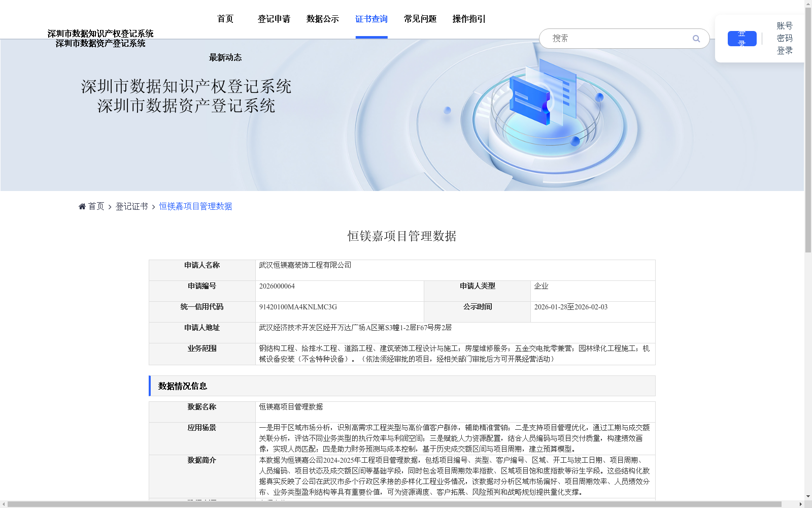The height and width of the screenshot is (508, 812).
Task: Click the scroll-right arrow at bottom
Action: pyautogui.click(x=800, y=504)
